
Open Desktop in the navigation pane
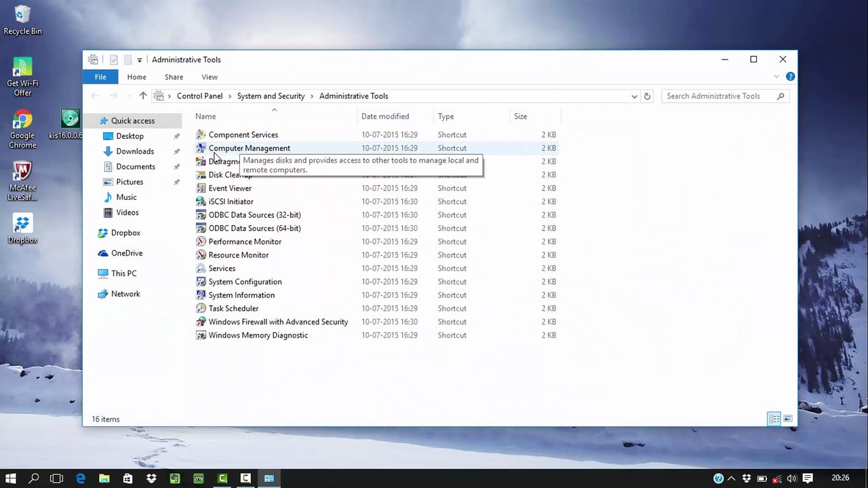pyautogui.click(x=130, y=136)
